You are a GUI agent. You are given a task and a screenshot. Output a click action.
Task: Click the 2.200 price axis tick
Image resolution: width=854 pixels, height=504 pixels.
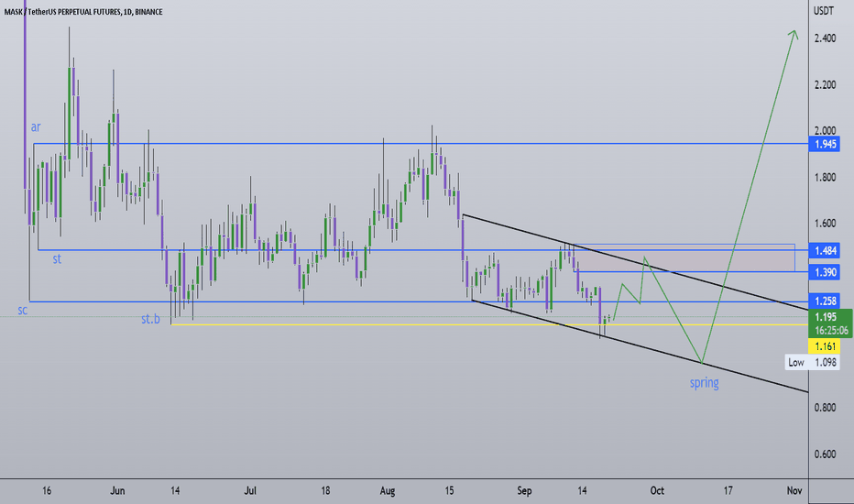(825, 84)
